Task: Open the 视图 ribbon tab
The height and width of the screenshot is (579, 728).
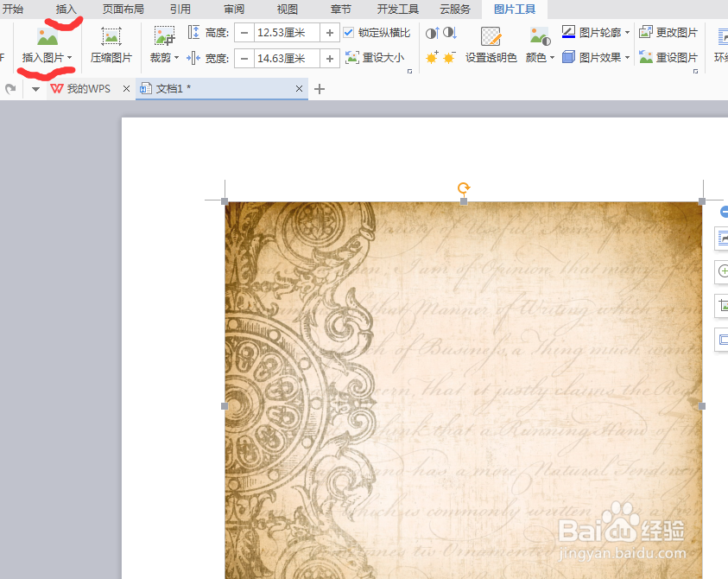Action: [287, 9]
